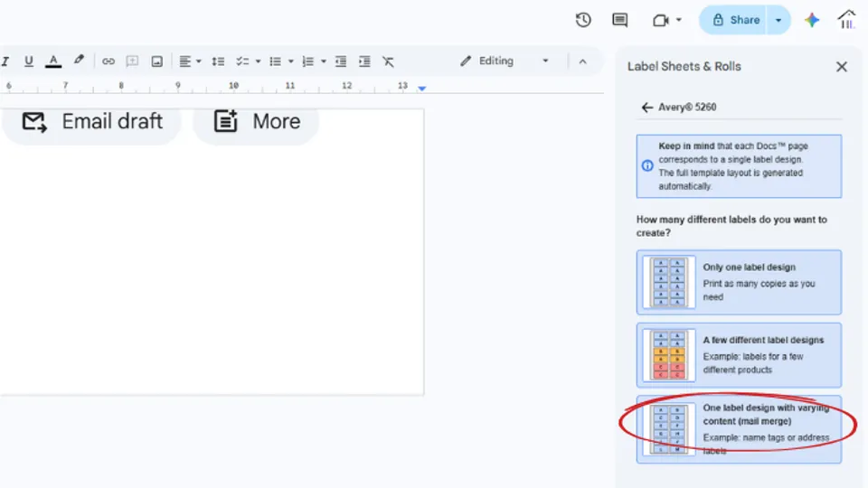Start a video call with camera icon
Viewport: 868px width, 488px height.
coord(660,21)
